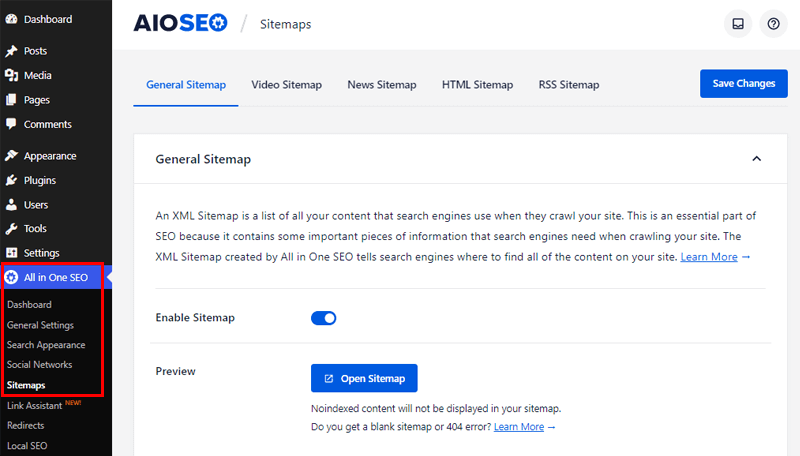Click the Settings sliders icon
This screenshot has width=800, height=456.
[x=11, y=253]
